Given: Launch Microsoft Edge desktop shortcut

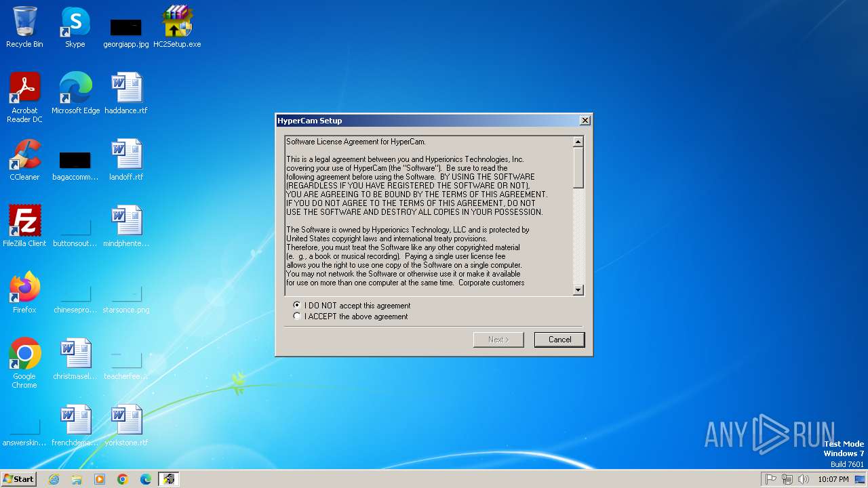Looking at the screenshot, I should 75,94.
